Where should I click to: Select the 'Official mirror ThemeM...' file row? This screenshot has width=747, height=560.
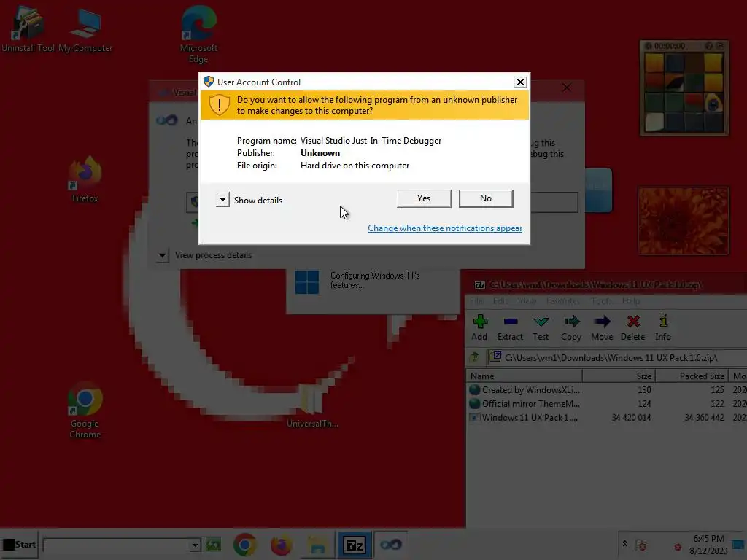(606, 404)
